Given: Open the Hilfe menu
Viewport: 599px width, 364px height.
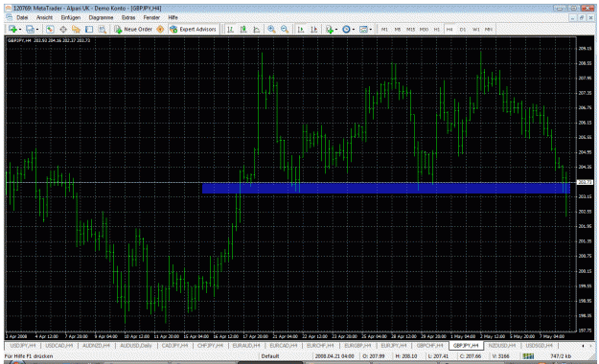Looking at the screenshot, I should [173, 17].
